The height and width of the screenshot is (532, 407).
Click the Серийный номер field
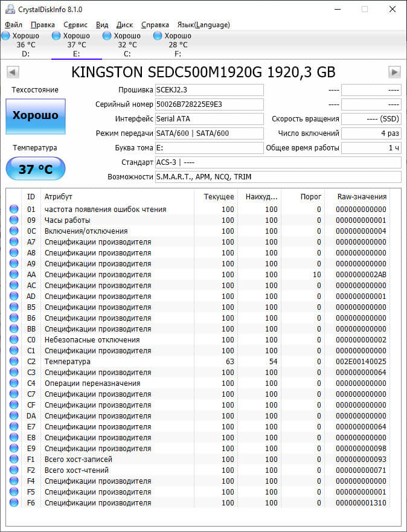click(210, 104)
